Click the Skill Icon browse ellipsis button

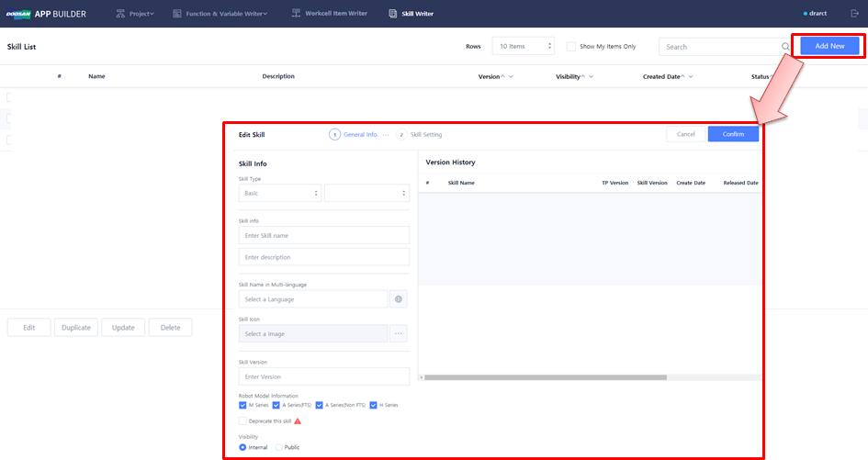[x=399, y=334]
